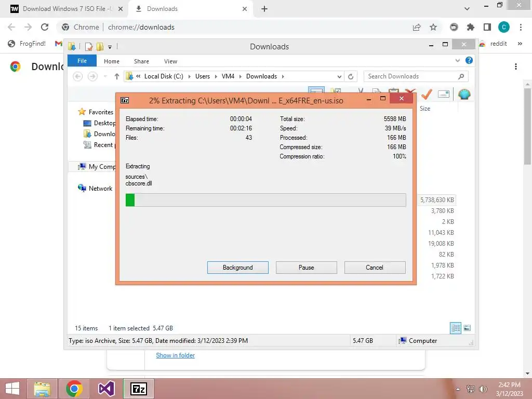The width and height of the screenshot is (532, 399).
Task: Click the volume icon in system tray
Action: (x=483, y=389)
